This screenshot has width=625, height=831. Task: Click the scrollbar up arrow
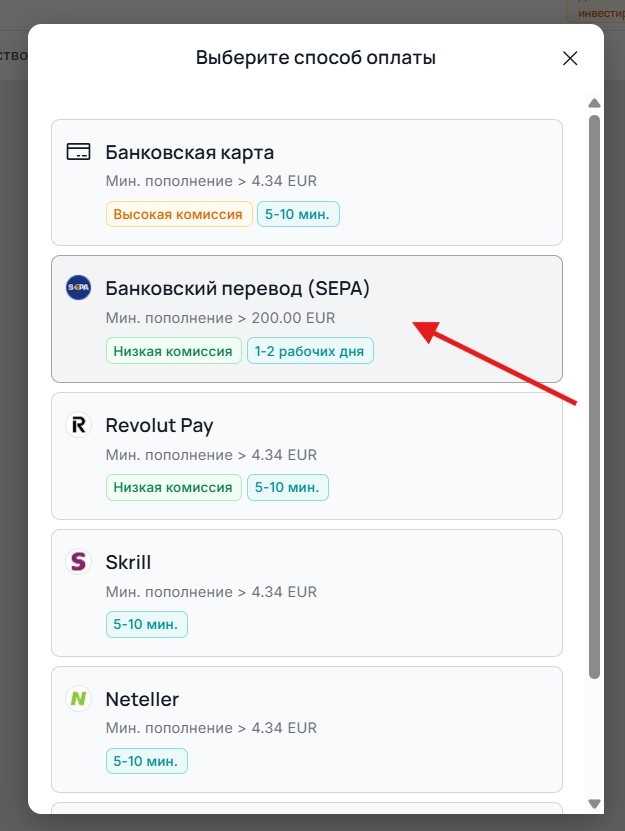click(x=594, y=103)
